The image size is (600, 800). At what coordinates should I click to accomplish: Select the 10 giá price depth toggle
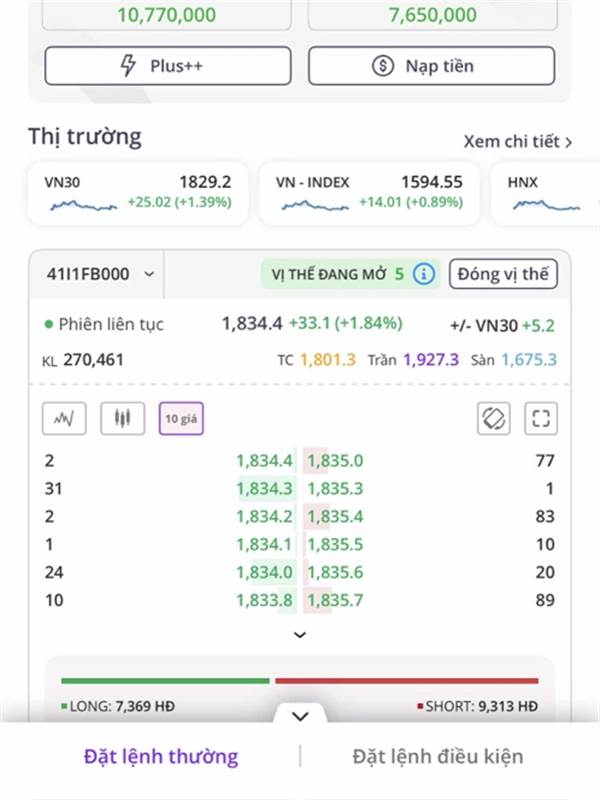click(181, 419)
